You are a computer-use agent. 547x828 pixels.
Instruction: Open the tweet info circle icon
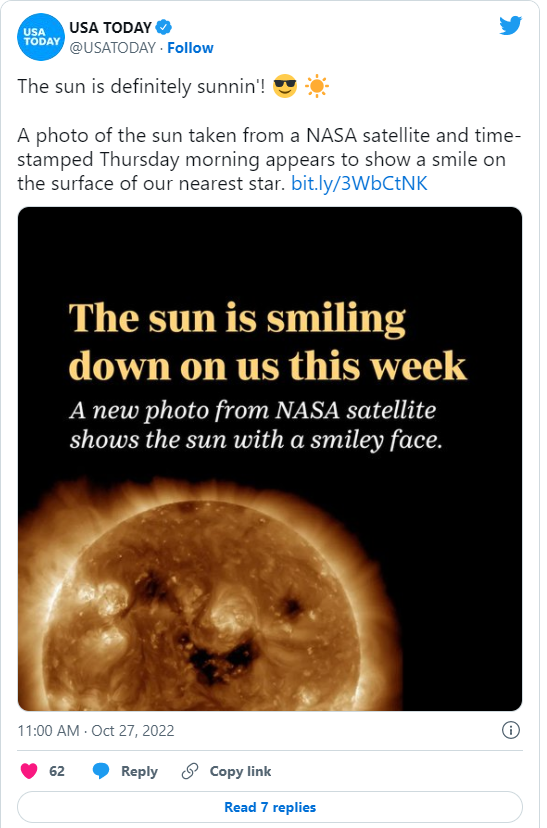pos(511,730)
